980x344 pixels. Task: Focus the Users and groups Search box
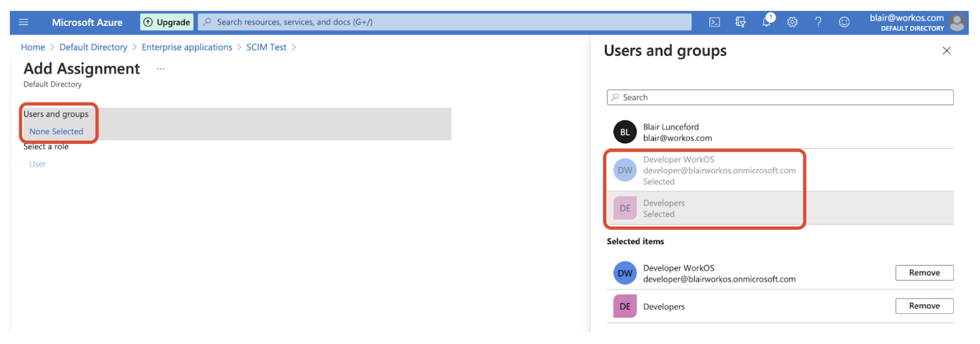(x=780, y=97)
